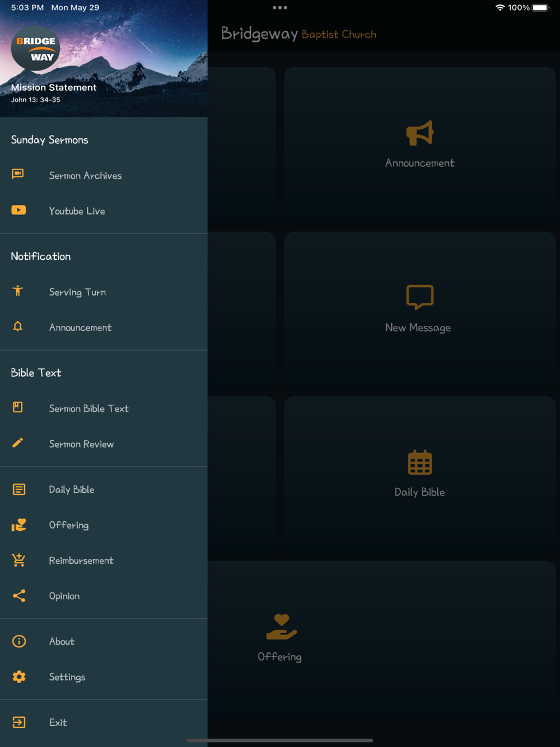Tap the Bible Text section header
The image size is (560, 747).
[36, 372]
